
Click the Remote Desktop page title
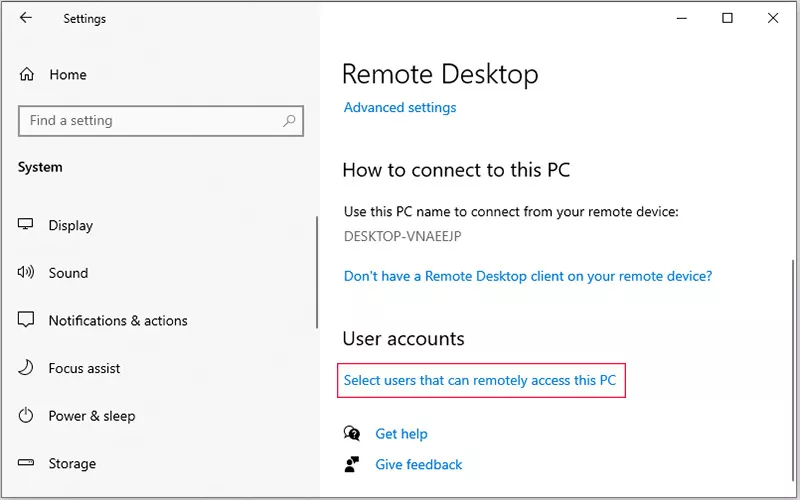point(440,74)
